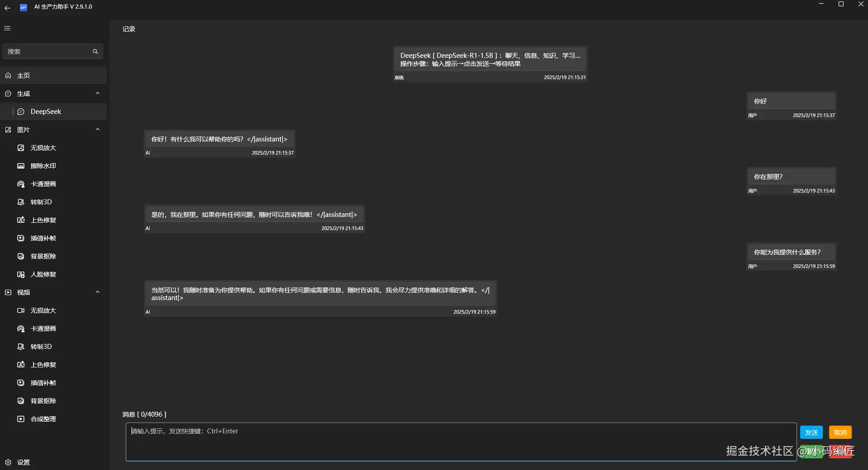Image resolution: width=868 pixels, height=470 pixels.
Task: Open 上色修复 under 图片 section
Action: [53, 220]
